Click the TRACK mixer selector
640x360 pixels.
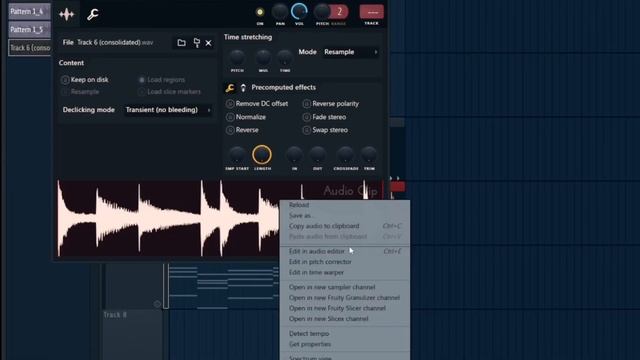click(x=371, y=12)
